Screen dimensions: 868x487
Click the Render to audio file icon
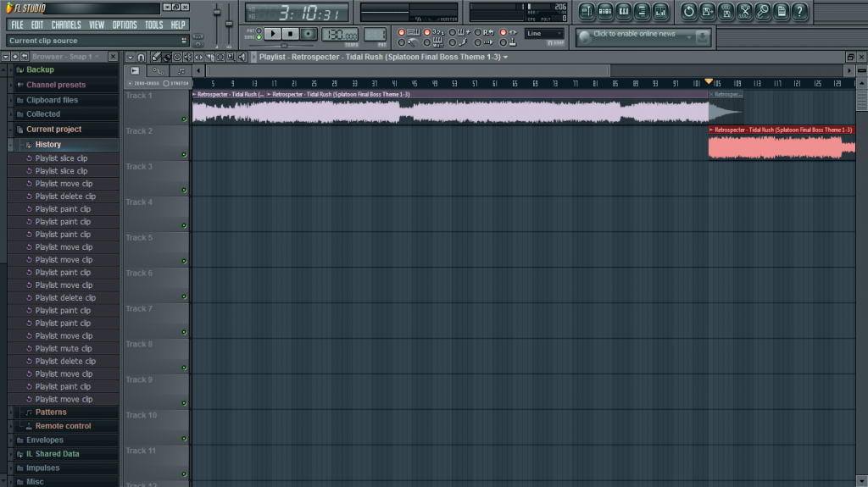pyautogui.click(x=726, y=11)
